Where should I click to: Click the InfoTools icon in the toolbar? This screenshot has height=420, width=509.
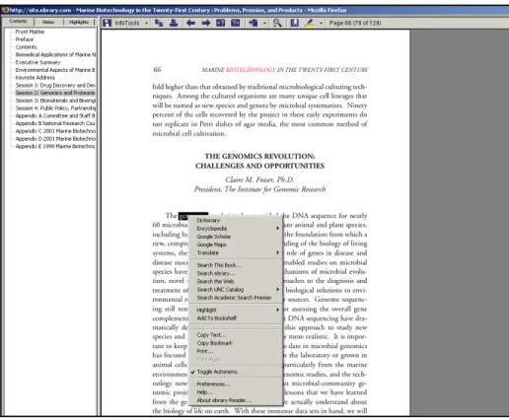(x=108, y=23)
